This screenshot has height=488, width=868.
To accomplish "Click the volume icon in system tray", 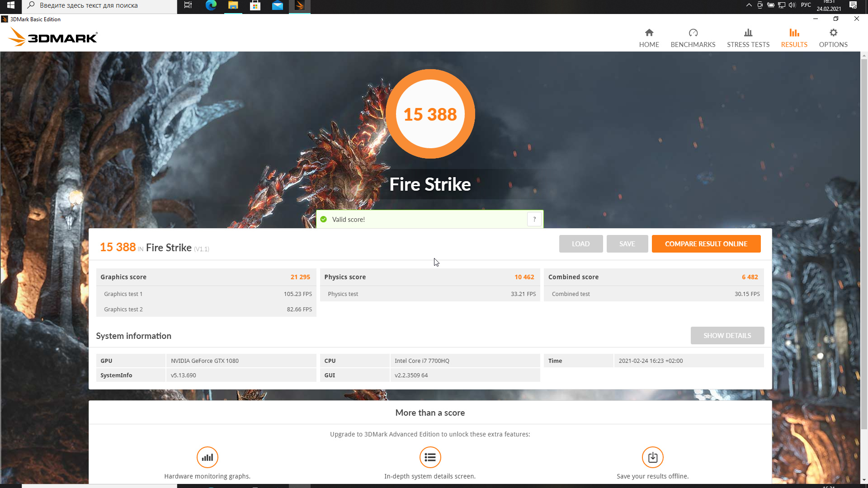I will pyautogui.click(x=792, y=5).
